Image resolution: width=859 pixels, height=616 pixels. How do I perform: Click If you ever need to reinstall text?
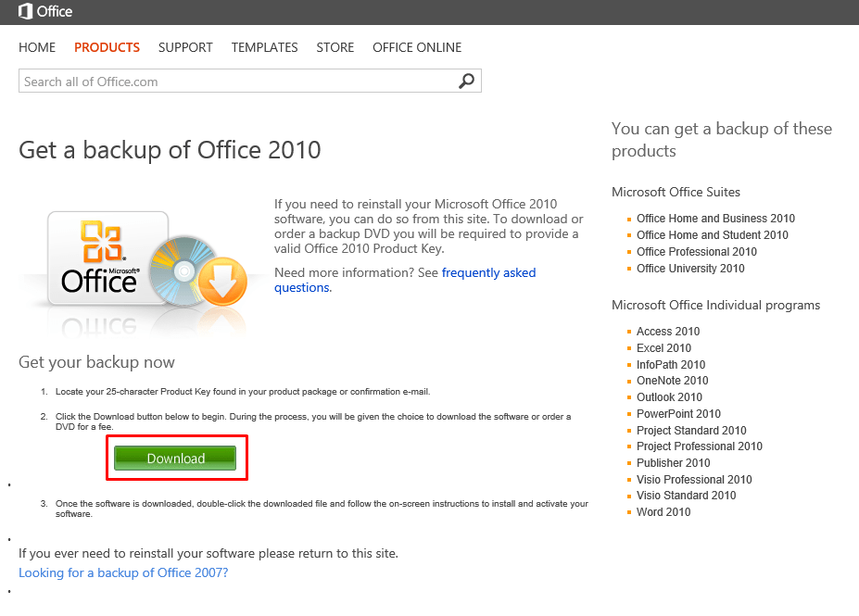click(208, 554)
